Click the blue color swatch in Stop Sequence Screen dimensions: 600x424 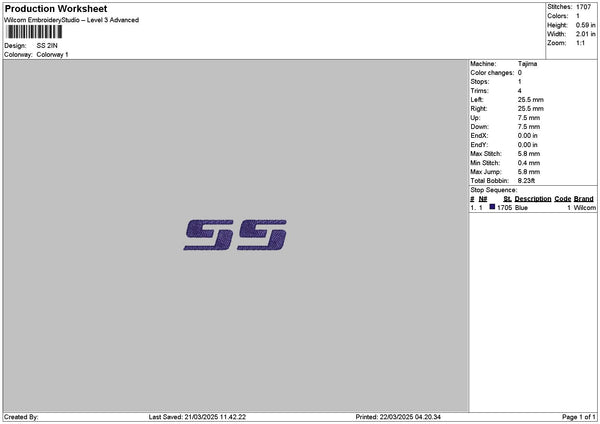click(x=492, y=207)
